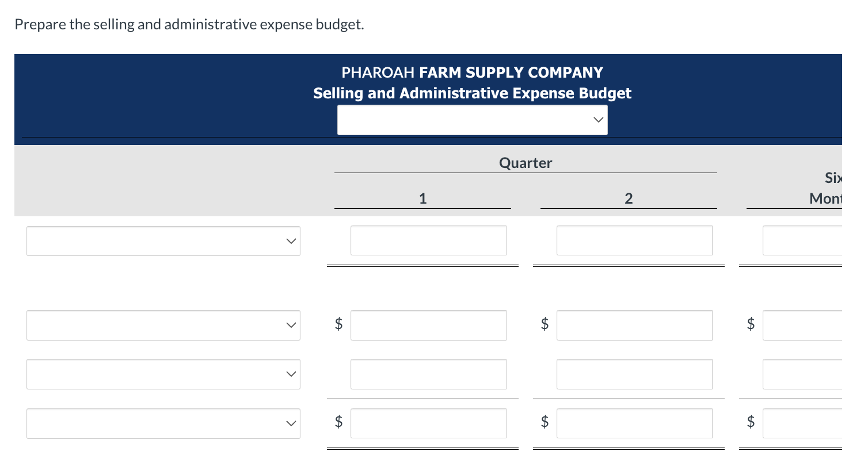Image resolution: width=868 pixels, height=474 pixels.
Task: Click the chevron icon in the period selector
Action: [598, 120]
